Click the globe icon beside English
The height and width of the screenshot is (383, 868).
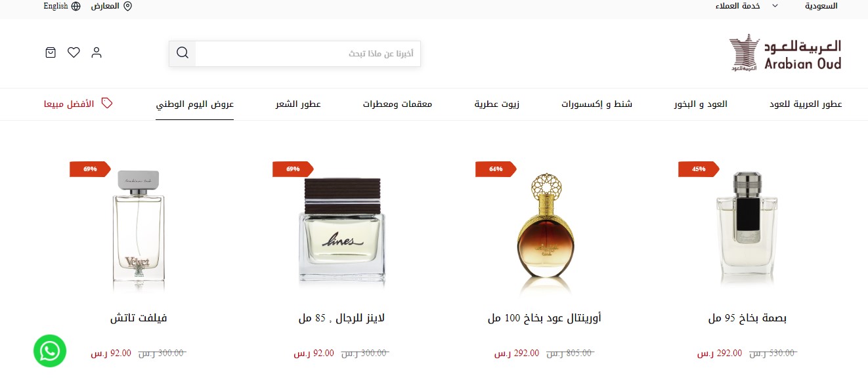pos(76,6)
